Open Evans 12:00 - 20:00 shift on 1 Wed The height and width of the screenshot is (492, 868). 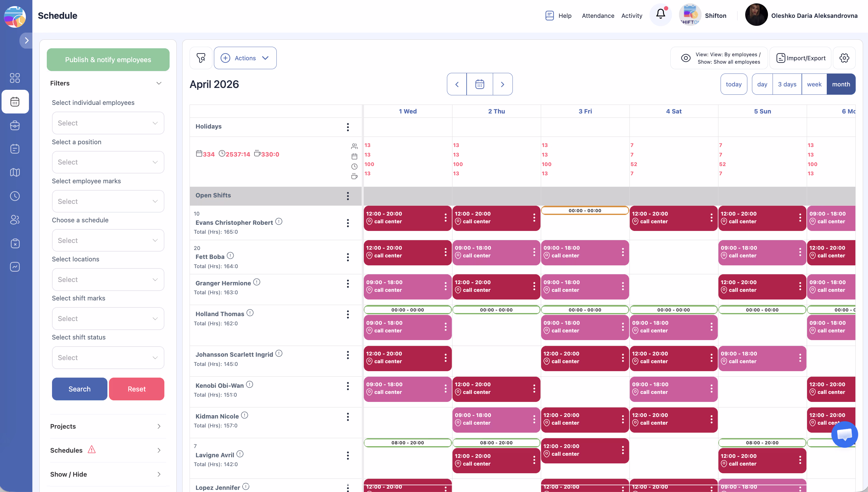pyautogui.click(x=402, y=218)
